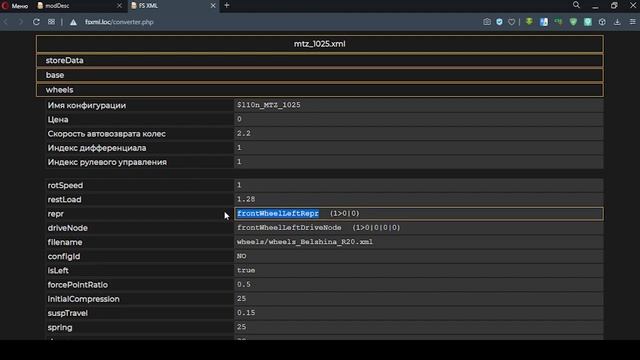Click the 'initialCompression' label
The width and height of the screenshot is (640, 360).
(x=84, y=299)
